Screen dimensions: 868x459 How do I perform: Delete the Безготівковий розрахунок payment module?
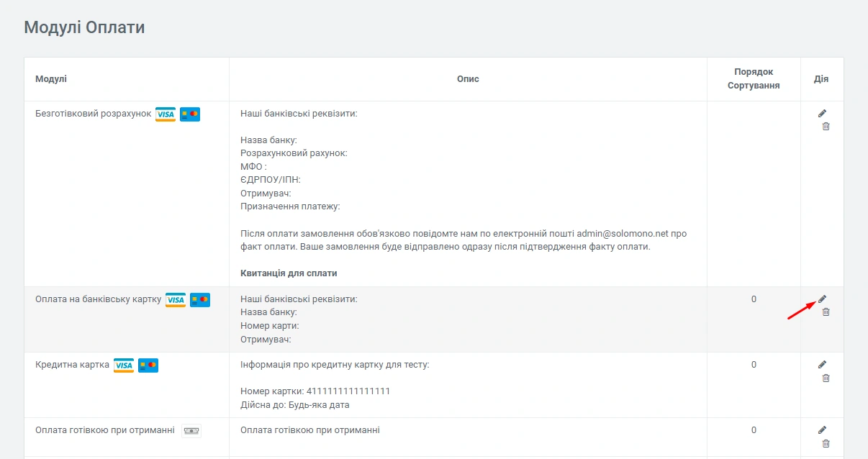826,127
